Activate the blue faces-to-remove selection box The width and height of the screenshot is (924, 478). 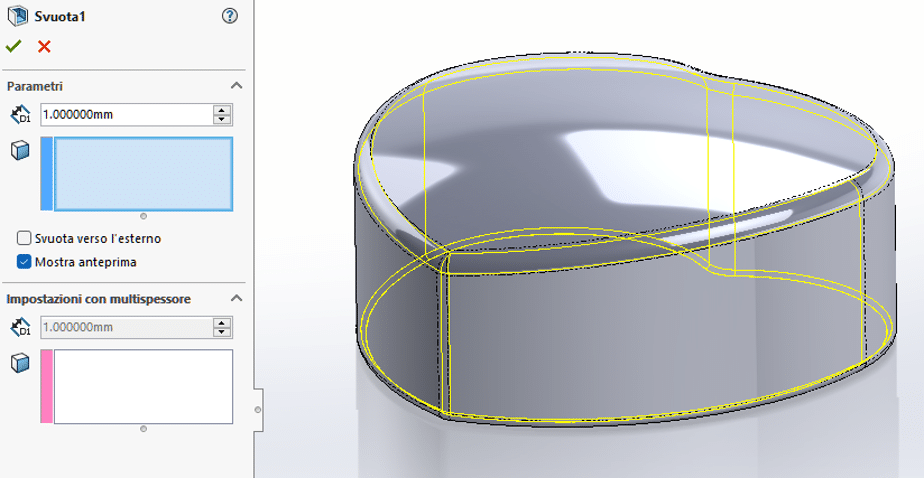coord(143,174)
